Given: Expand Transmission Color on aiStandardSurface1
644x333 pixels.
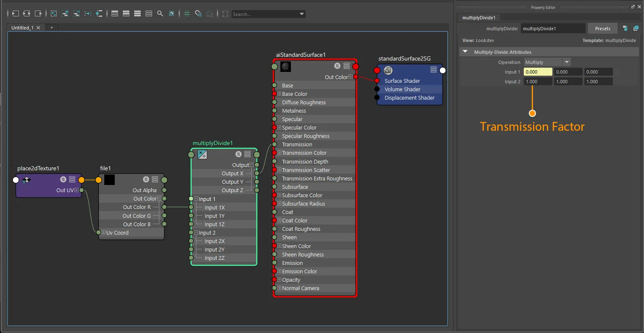Looking at the screenshot, I should tap(279, 153).
